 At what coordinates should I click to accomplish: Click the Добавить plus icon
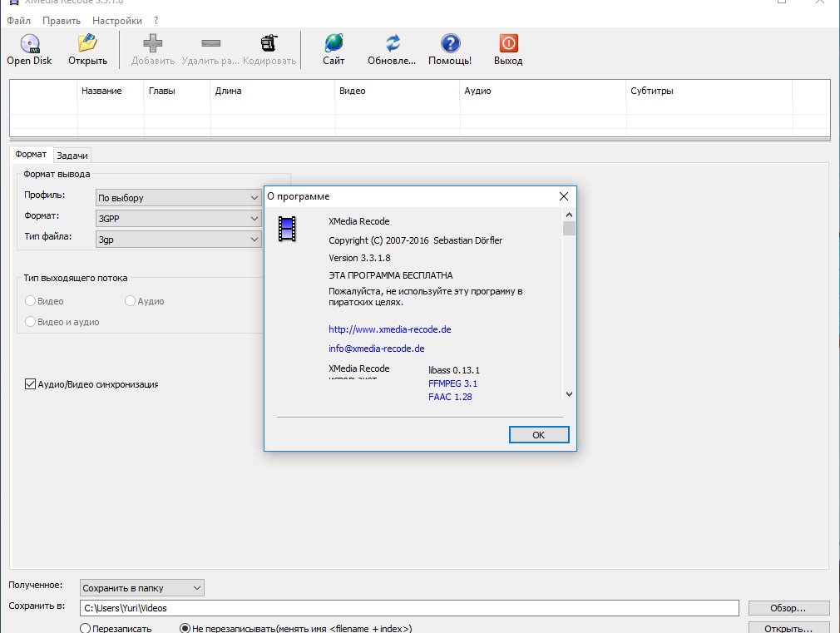pyautogui.click(x=153, y=43)
